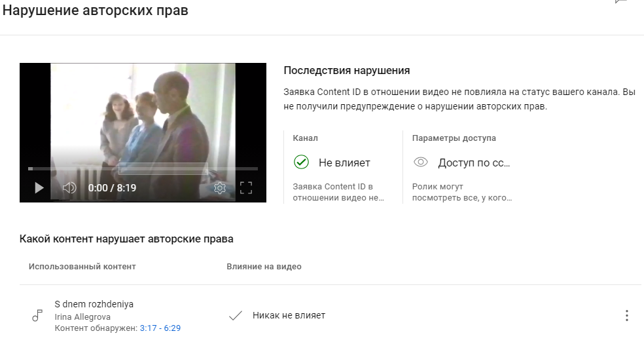This screenshot has width=644, height=346.
Task: Click the video time 0:00 / 8:19
Action: [112, 188]
